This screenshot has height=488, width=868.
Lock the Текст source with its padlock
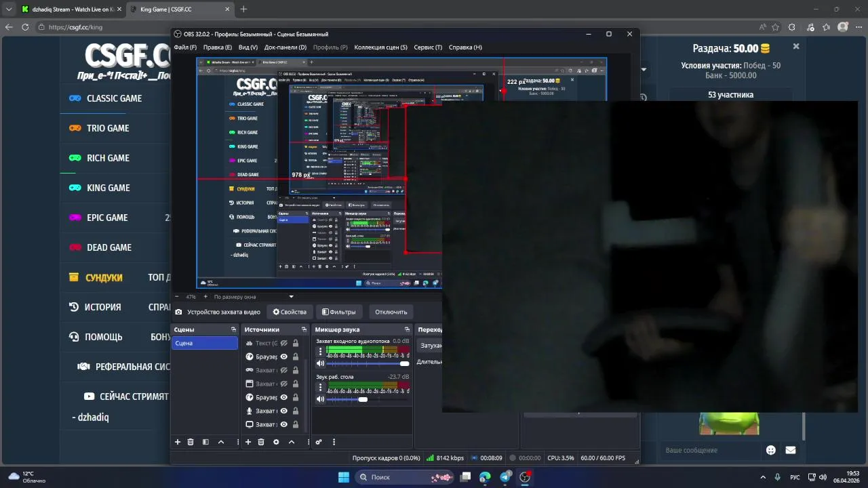[x=296, y=343]
